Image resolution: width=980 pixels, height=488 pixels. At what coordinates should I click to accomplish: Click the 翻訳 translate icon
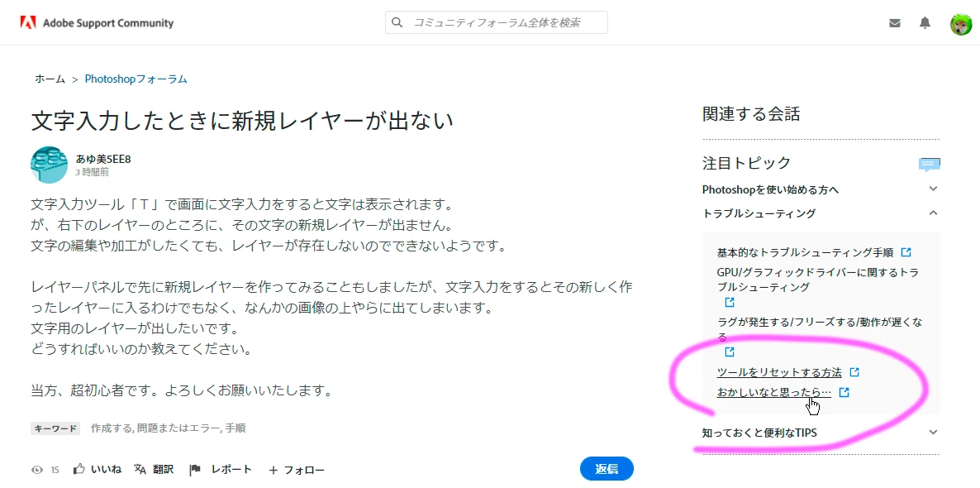[140, 469]
